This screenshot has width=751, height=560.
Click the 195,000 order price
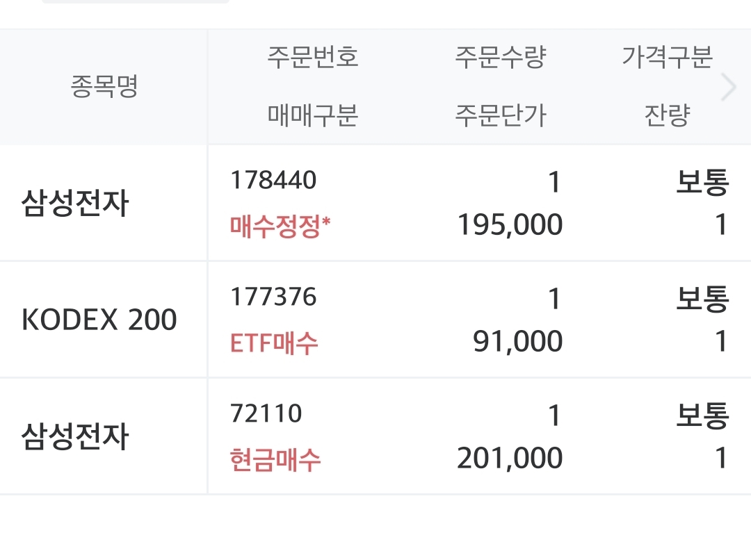click(x=510, y=225)
